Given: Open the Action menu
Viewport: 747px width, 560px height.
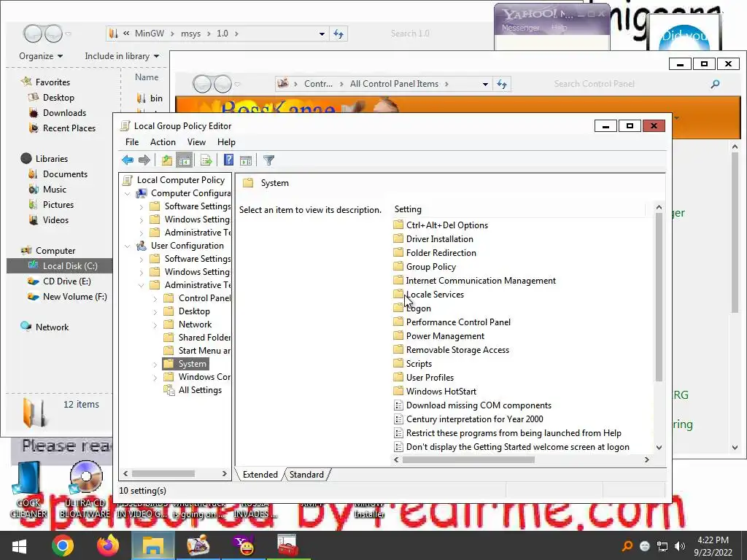Looking at the screenshot, I should pos(163,142).
